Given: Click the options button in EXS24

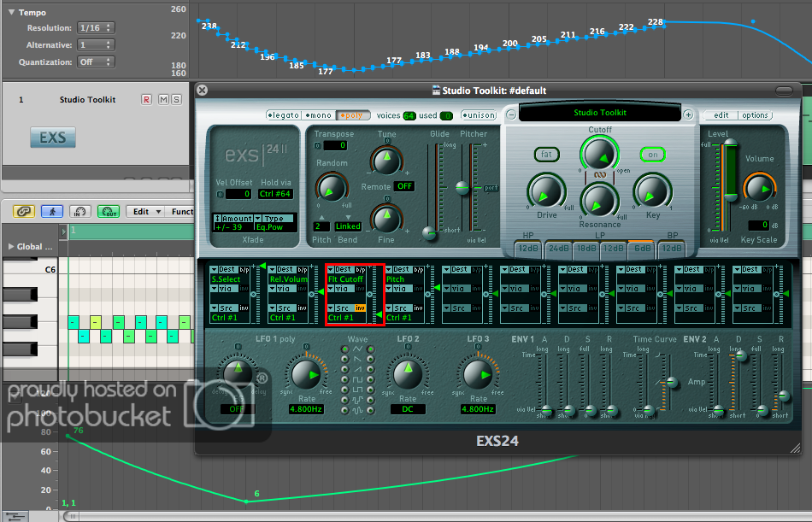Looking at the screenshot, I should click(755, 114).
